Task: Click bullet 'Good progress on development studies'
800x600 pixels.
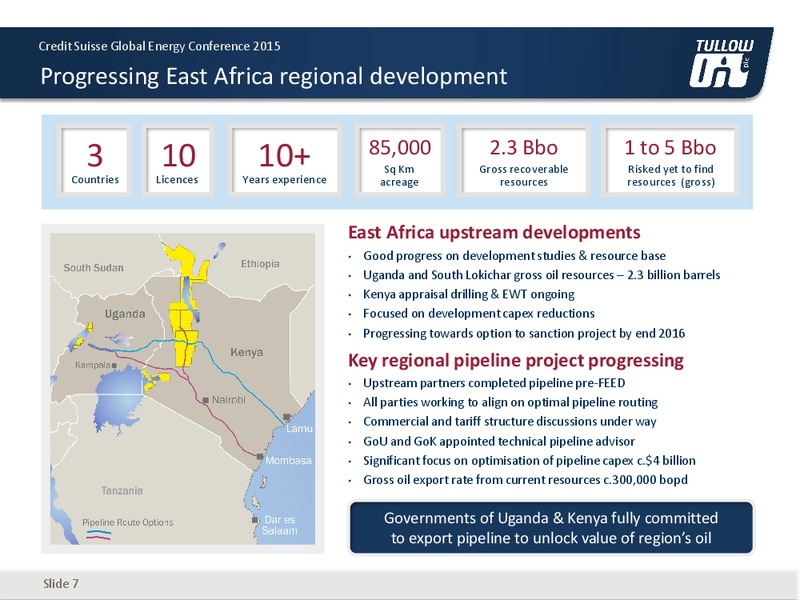Action: (514, 256)
